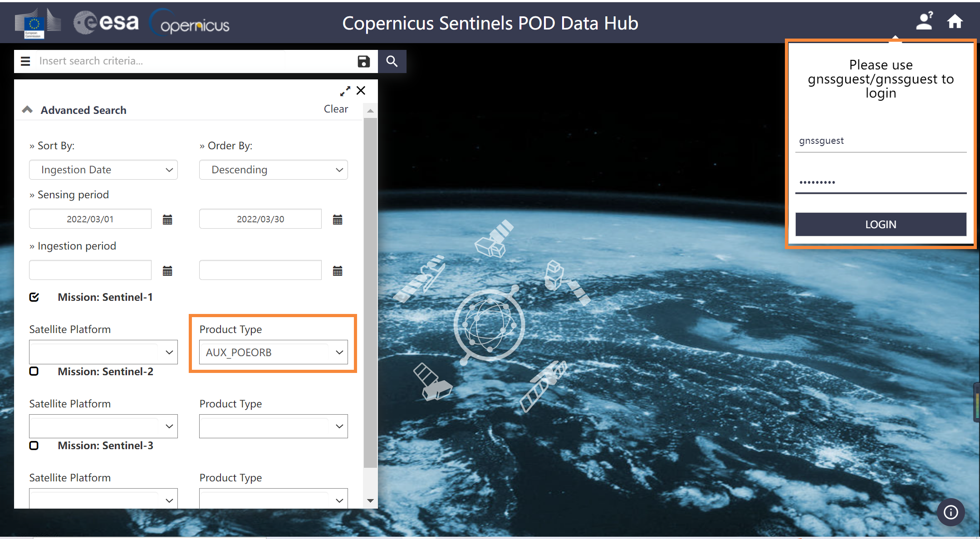
Task: Click the home icon in the header
Action: point(955,21)
